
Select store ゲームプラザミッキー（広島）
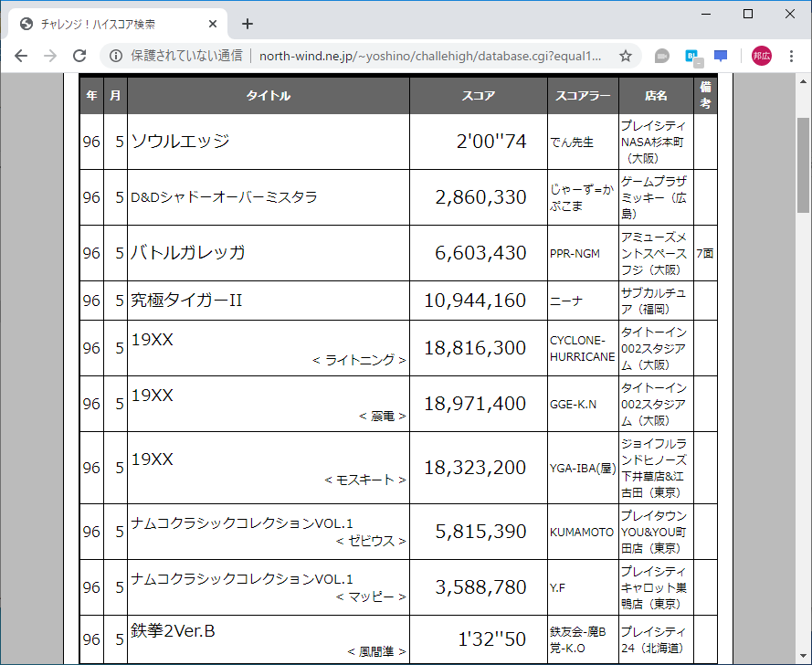[654, 197]
